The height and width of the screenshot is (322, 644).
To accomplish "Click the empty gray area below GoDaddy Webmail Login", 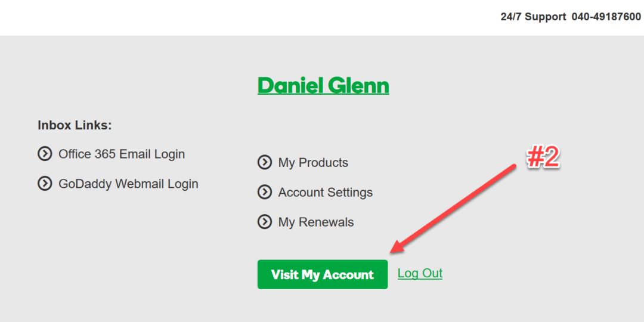I will pos(119,250).
